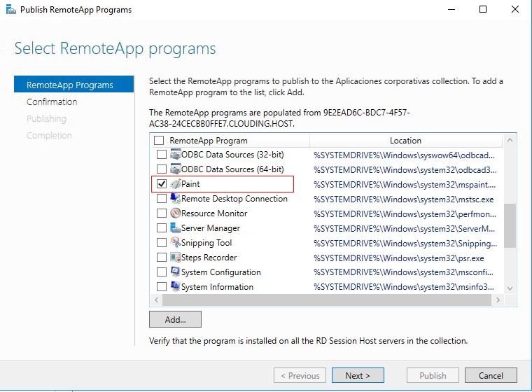The image size is (532, 392).
Task: Select the Server Manager row label
Action: point(211,228)
